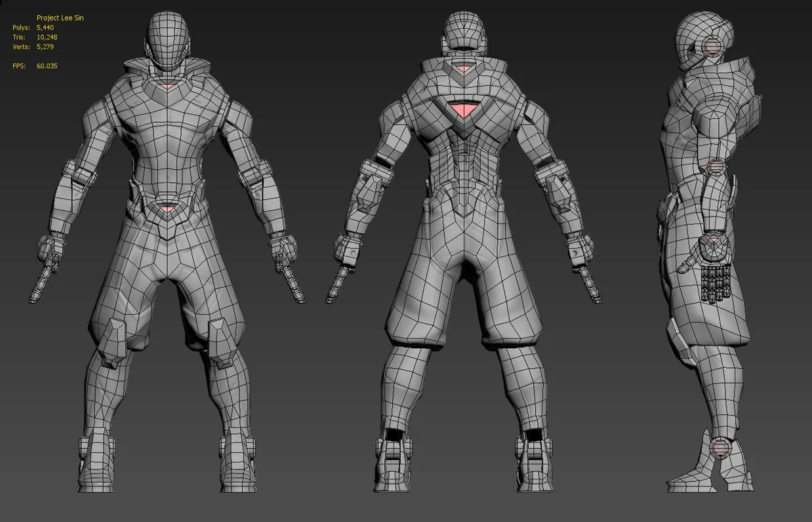
Task: Click the 'FPS:' label
Action: pos(19,66)
